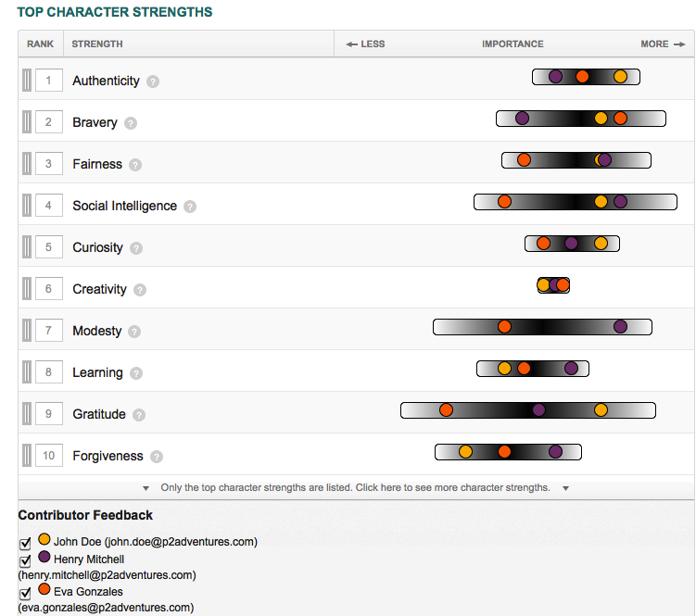Click the right down-arrow to show more strengths
The width and height of the screenshot is (696, 616).
(565, 488)
